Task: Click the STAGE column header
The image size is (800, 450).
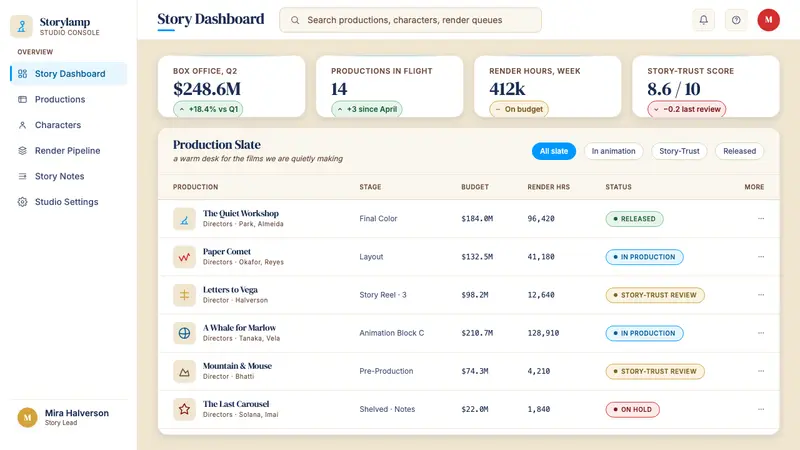Action: [x=370, y=187]
